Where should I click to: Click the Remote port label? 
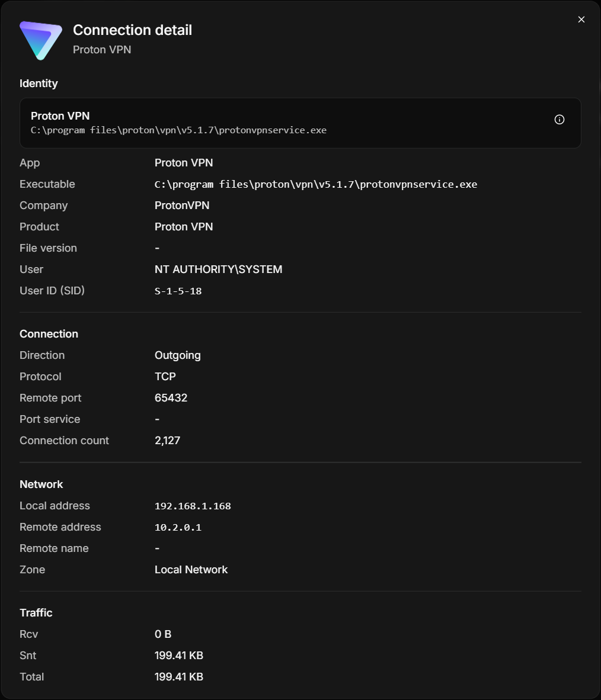pyautogui.click(x=50, y=398)
